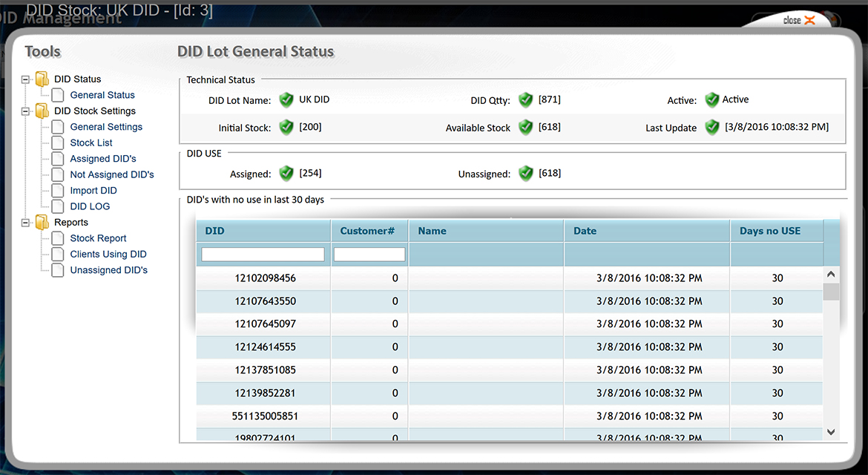Collapse the DID Status tree node
Viewport: 868px width, 475px height.
[26, 79]
